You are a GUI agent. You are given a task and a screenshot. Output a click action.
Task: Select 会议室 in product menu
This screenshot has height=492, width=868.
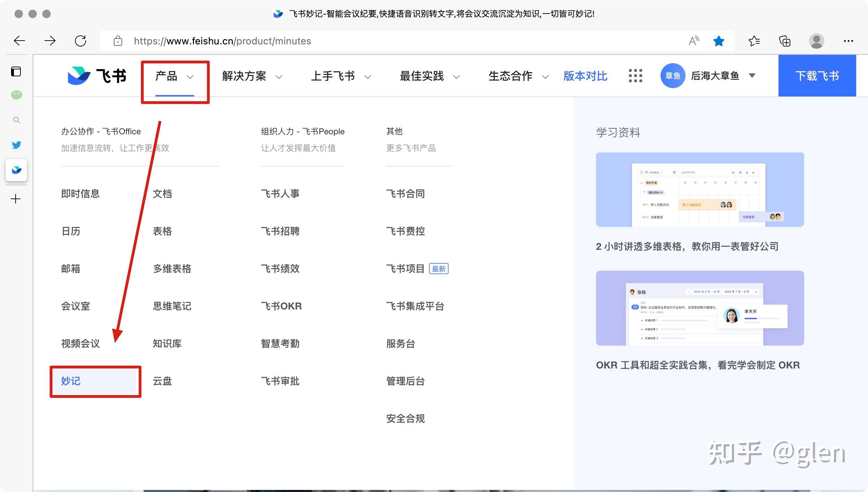pos(76,306)
